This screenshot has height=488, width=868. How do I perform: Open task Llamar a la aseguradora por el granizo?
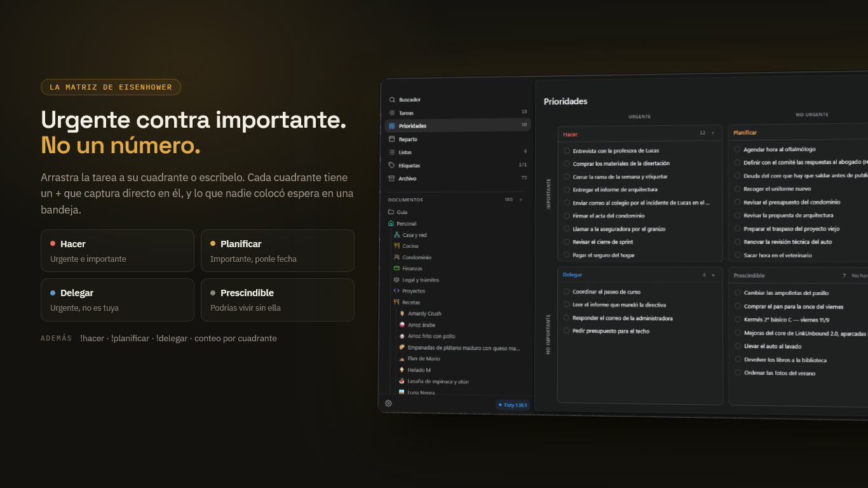(619, 229)
